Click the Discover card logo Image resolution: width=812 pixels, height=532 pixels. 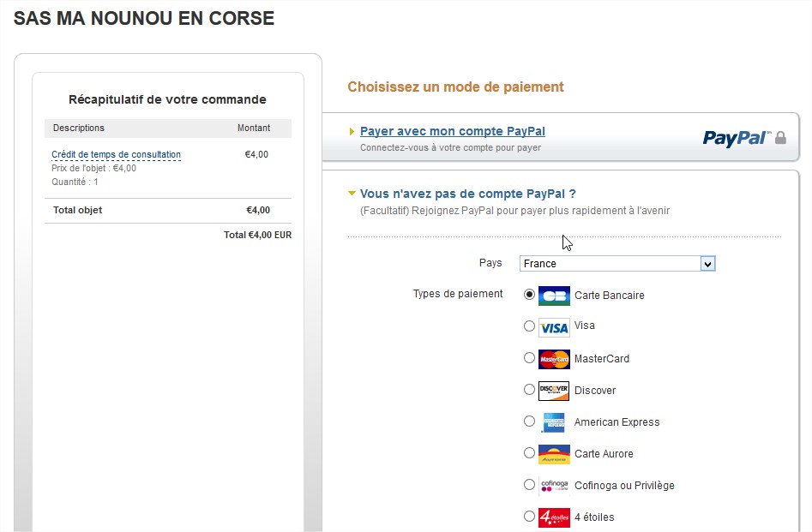click(554, 391)
